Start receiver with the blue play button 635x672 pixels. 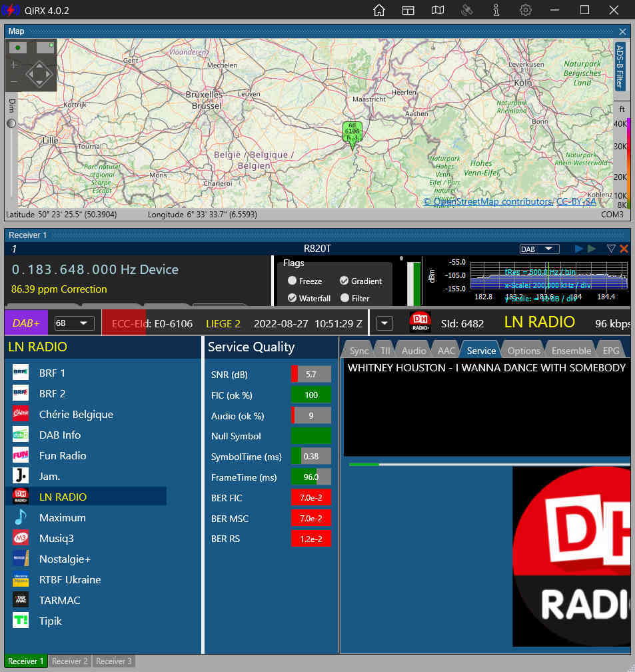point(579,249)
